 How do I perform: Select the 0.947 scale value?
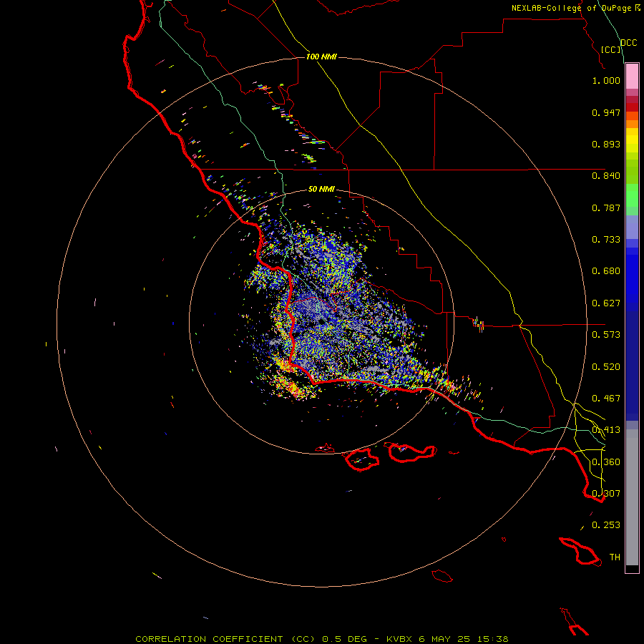(606, 112)
